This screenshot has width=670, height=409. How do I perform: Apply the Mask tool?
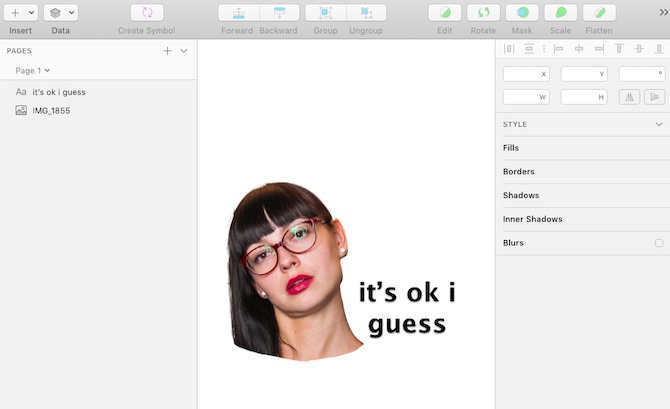point(522,13)
